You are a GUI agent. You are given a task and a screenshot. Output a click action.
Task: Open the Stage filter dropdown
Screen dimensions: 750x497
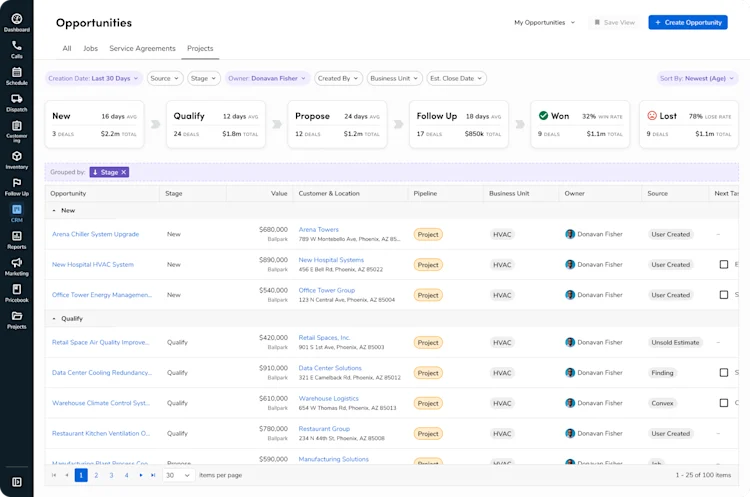(x=203, y=78)
